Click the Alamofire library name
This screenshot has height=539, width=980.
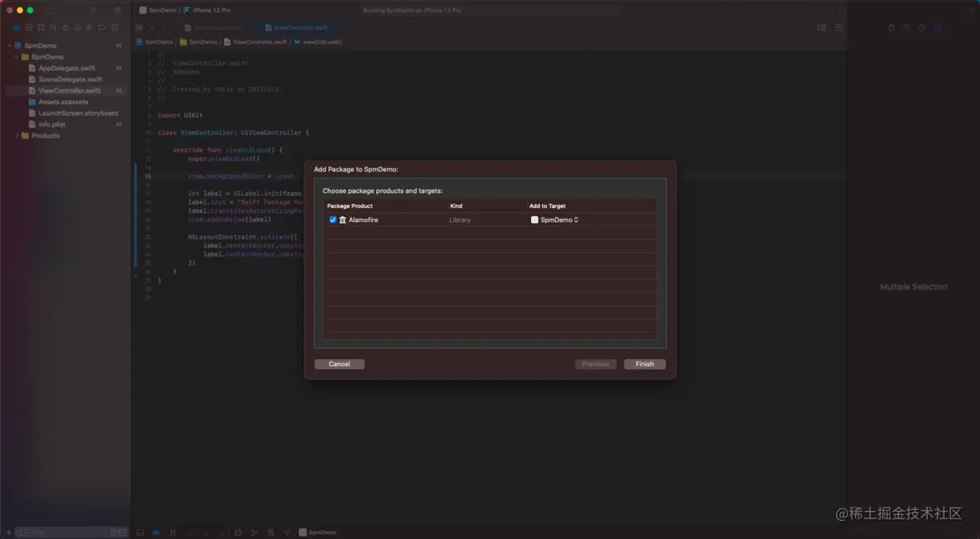(364, 220)
